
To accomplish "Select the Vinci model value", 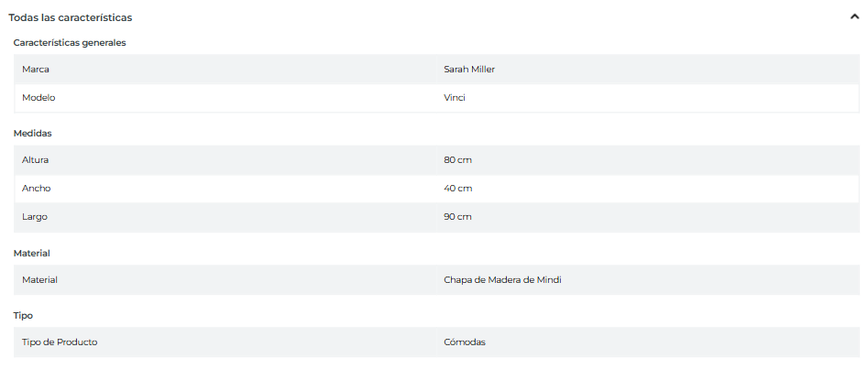I will pyautogui.click(x=455, y=98).
